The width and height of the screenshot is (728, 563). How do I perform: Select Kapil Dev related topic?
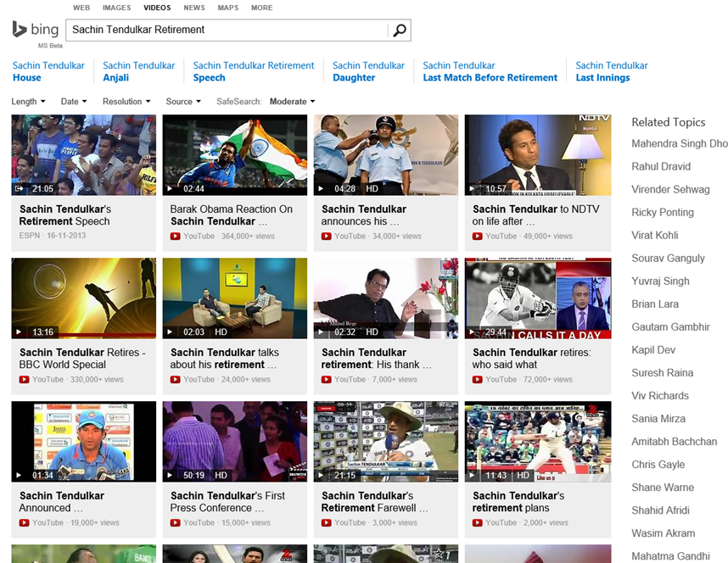(x=653, y=350)
